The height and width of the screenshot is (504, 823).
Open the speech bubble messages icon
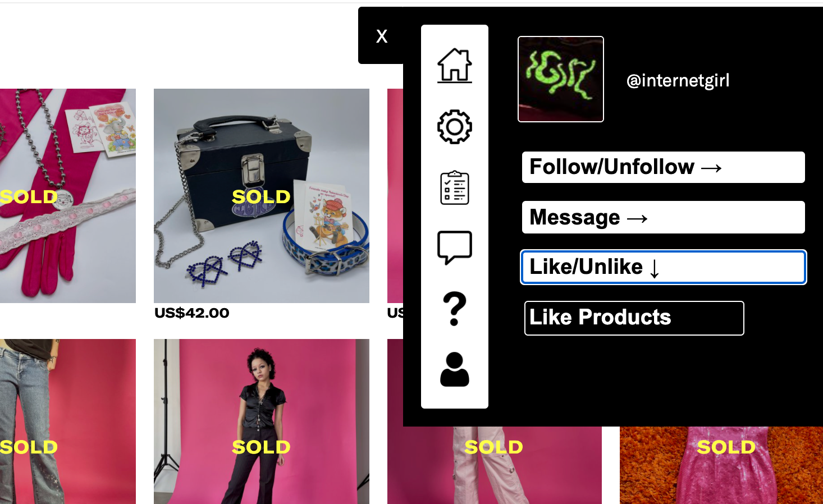[x=455, y=248]
